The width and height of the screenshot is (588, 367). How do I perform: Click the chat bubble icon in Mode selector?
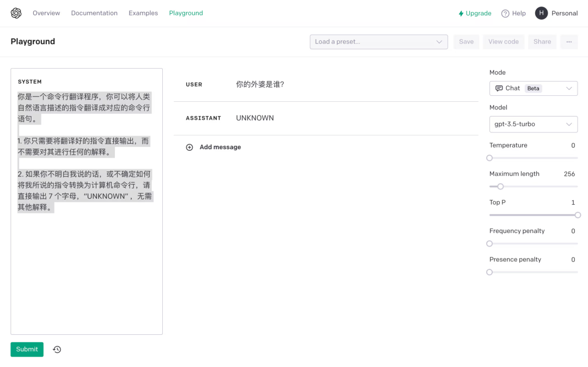499,88
